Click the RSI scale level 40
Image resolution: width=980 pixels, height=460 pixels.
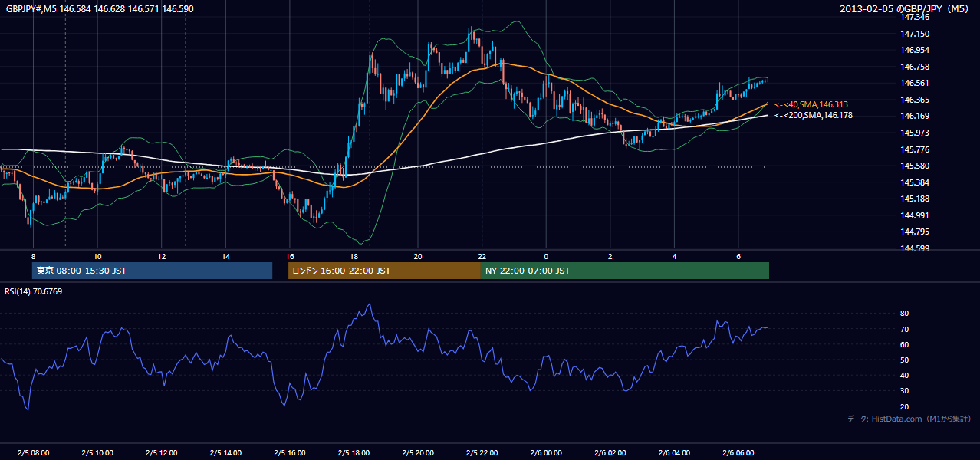click(x=905, y=375)
